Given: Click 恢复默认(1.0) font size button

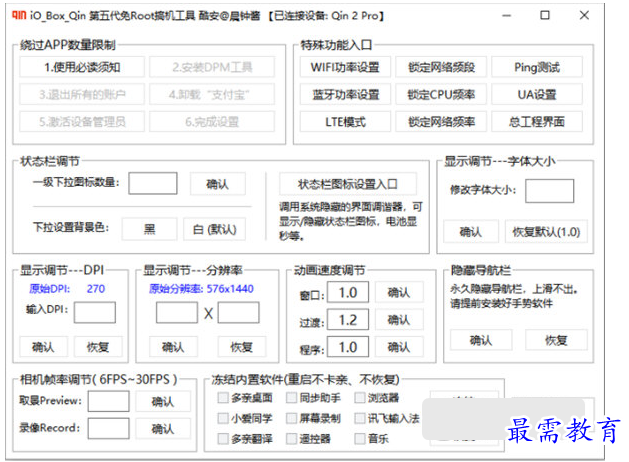Looking at the screenshot, I should (546, 231).
